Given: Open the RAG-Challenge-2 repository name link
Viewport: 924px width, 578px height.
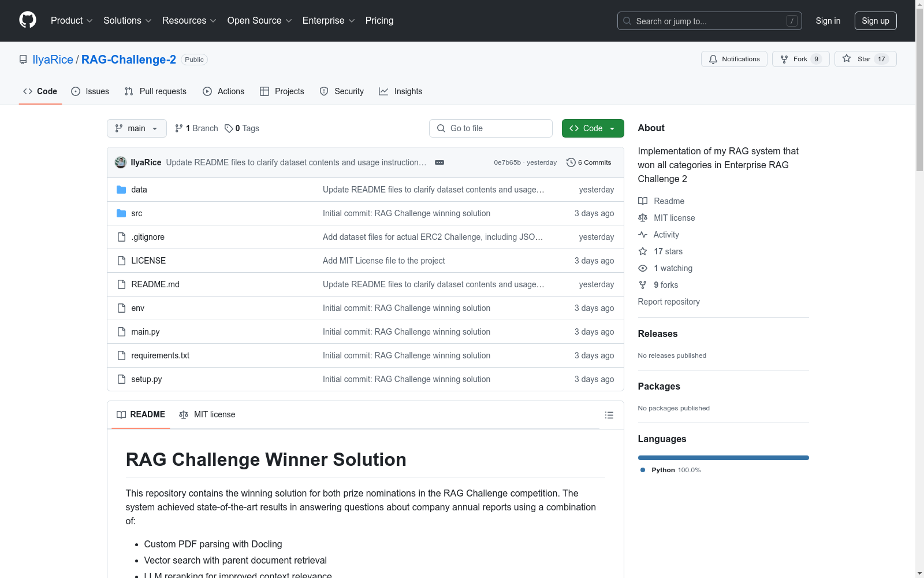Looking at the screenshot, I should click(x=129, y=60).
